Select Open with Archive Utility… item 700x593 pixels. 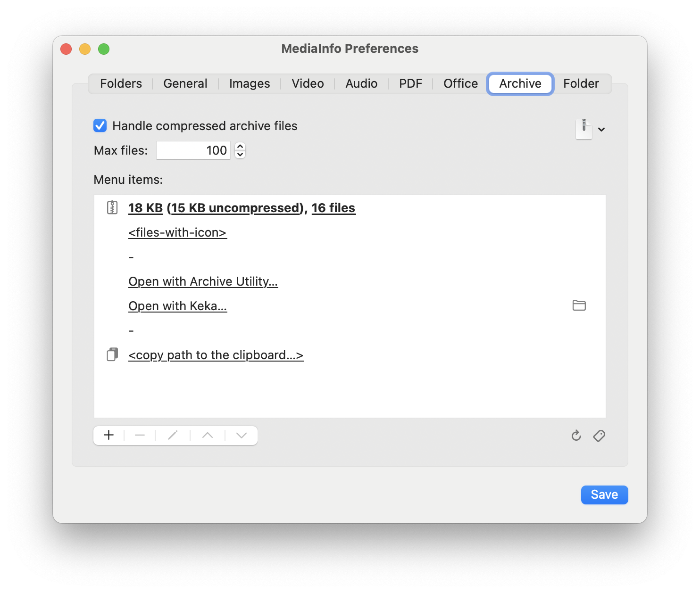203,281
